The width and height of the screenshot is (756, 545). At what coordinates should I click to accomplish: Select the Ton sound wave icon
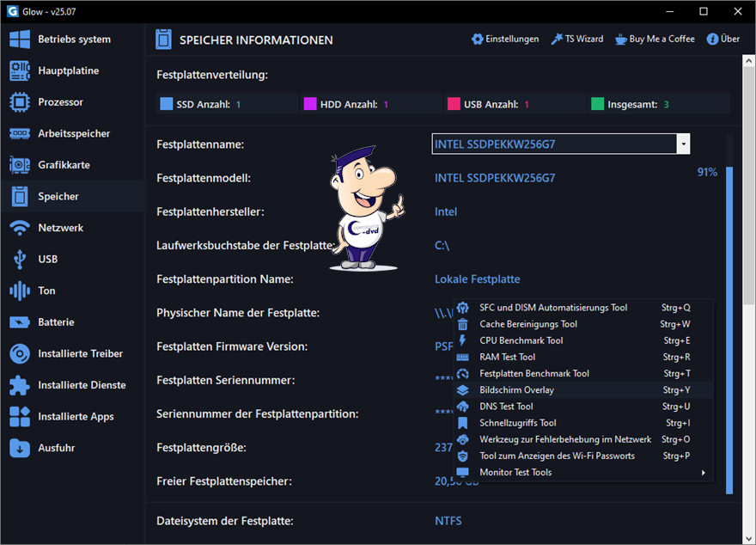(x=19, y=291)
